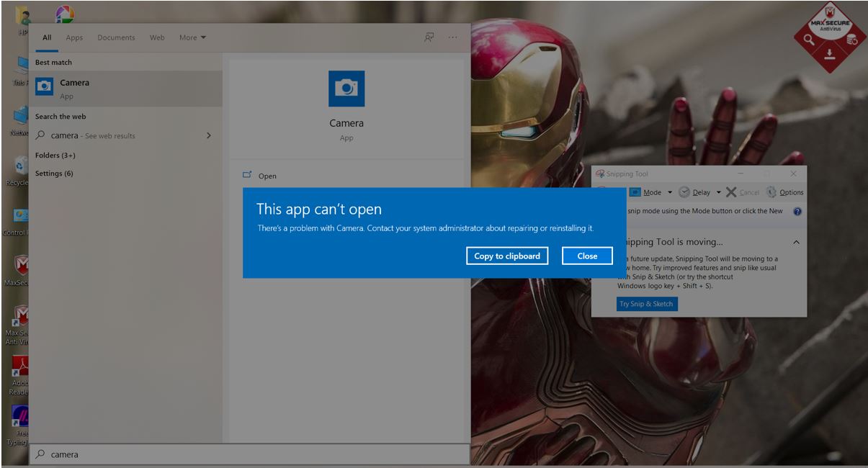868x468 pixels.
Task: Open Snipping Tool Mode dropdown arrow
Action: [670, 192]
